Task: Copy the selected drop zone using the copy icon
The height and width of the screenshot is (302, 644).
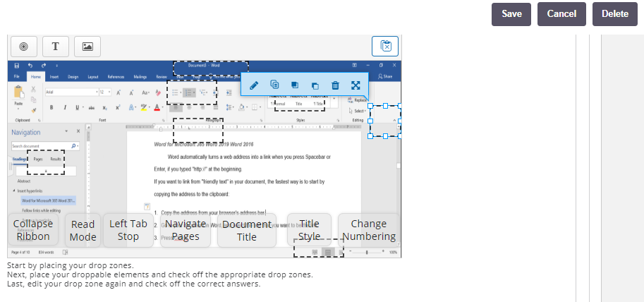Action: pyautogui.click(x=274, y=85)
